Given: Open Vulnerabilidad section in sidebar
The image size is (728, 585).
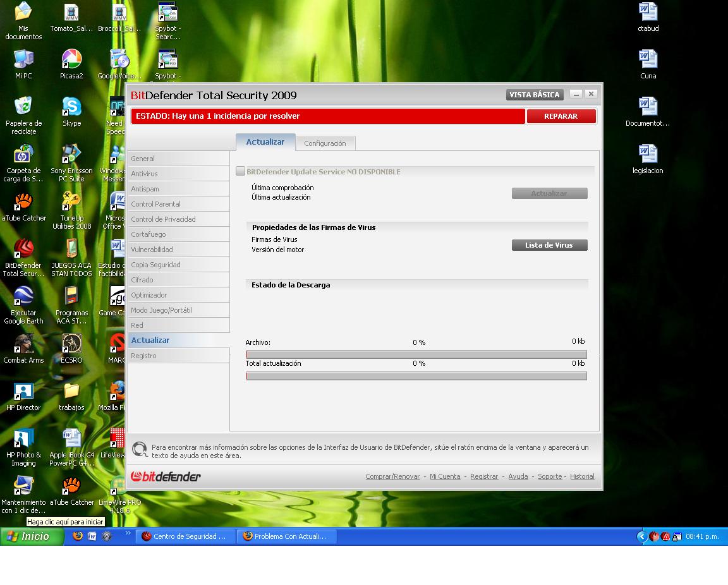Looking at the screenshot, I should point(179,250).
